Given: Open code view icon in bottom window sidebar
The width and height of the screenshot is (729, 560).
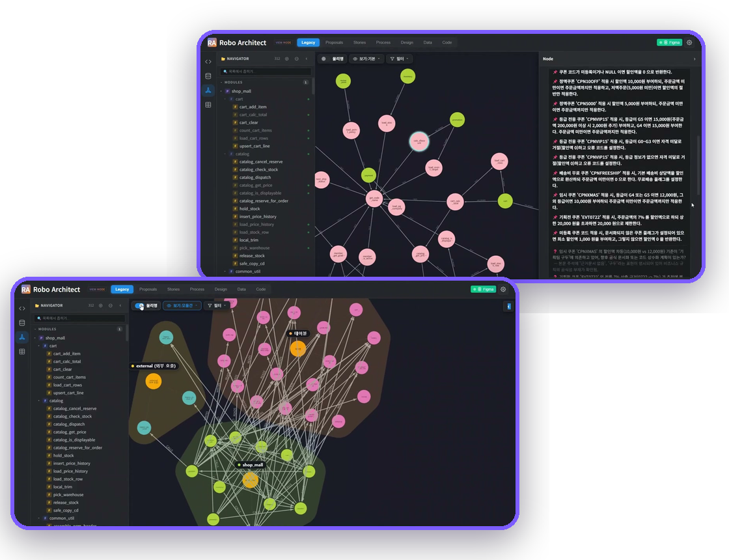Looking at the screenshot, I should [x=22, y=309].
